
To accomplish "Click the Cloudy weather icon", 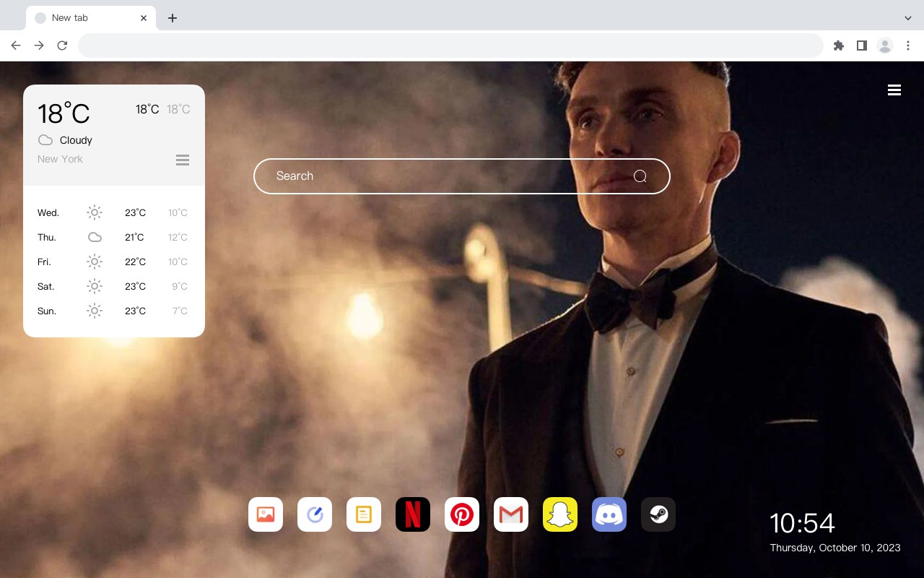I will (x=45, y=140).
